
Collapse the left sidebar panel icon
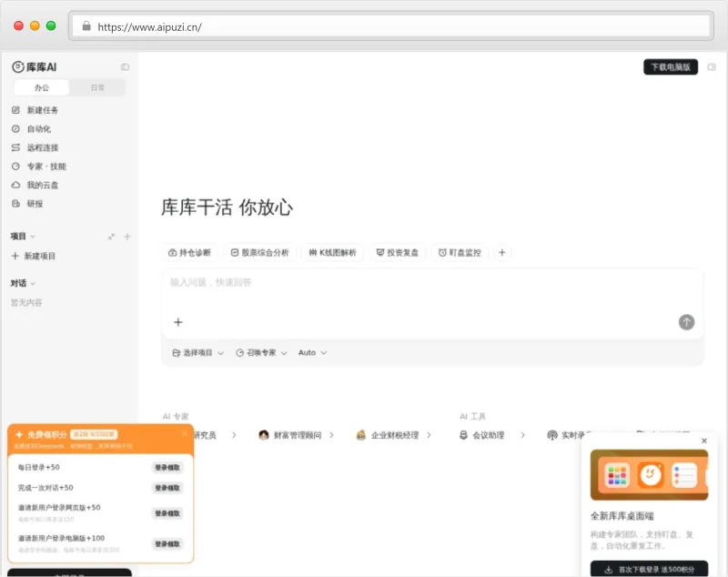point(125,66)
